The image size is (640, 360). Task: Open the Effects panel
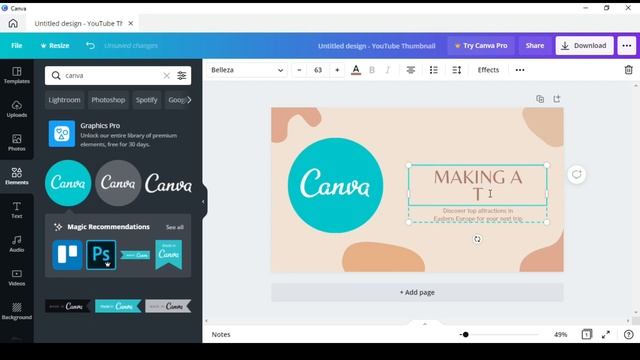point(488,70)
